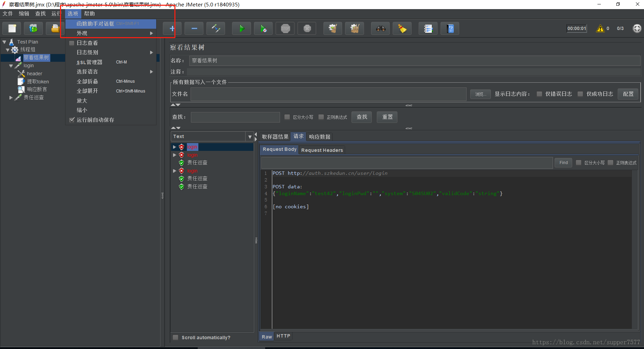Open the Templates toolbar icon
Viewport: 644px width, 349px height.
click(33, 28)
